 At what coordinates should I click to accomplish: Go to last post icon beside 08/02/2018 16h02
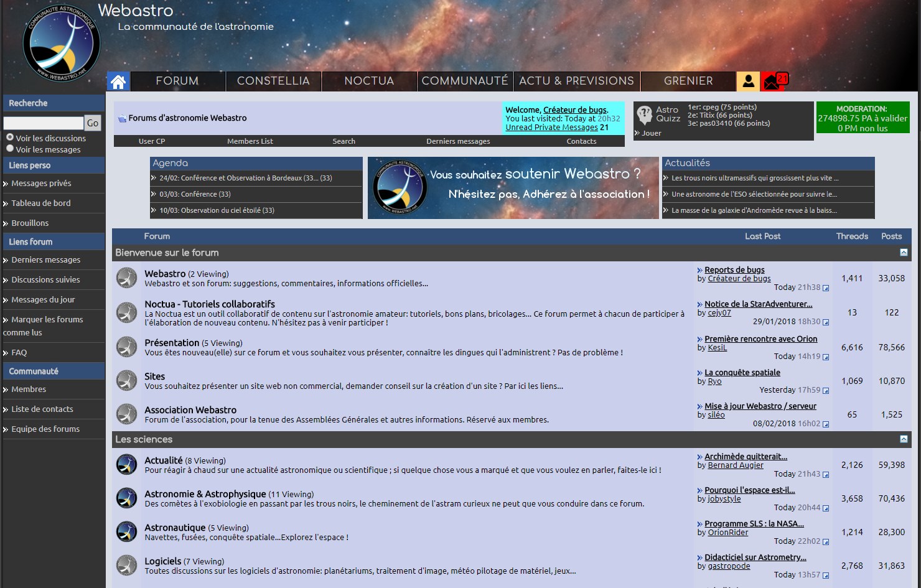[826, 424]
